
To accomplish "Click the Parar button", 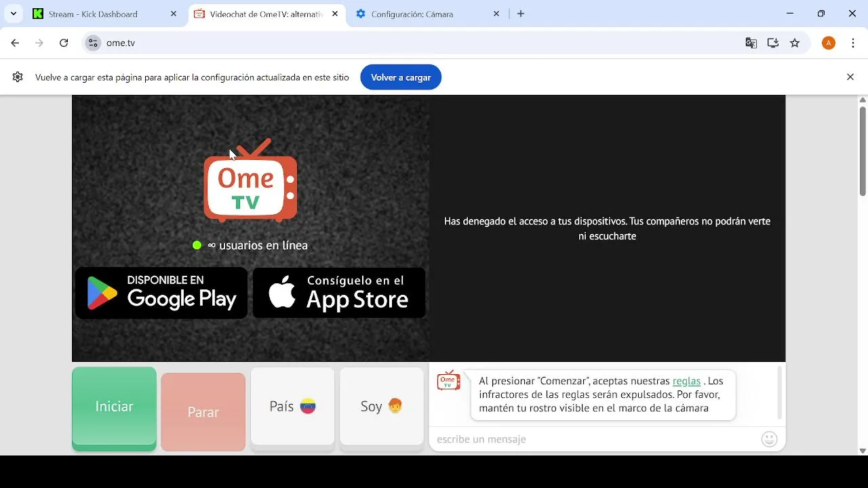I will tap(203, 412).
